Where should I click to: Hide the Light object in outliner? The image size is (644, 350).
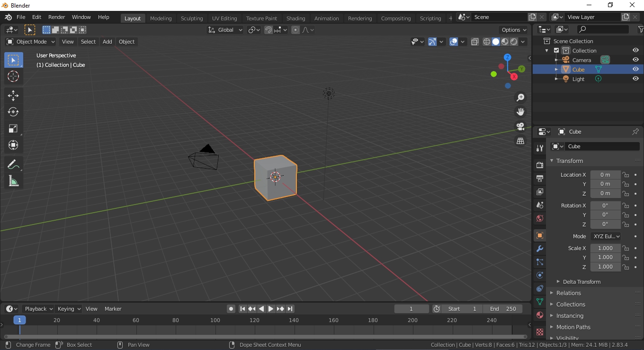pyautogui.click(x=635, y=79)
